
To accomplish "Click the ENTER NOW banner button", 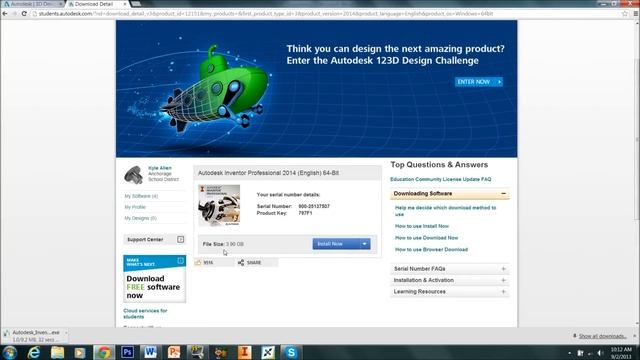I will pyautogui.click(x=479, y=82).
